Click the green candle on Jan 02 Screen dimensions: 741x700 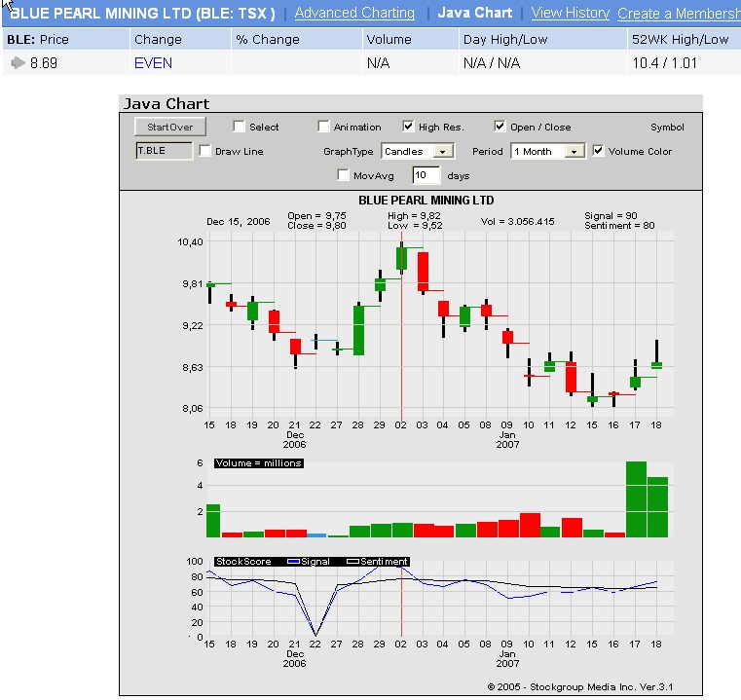(x=402, y=259)
